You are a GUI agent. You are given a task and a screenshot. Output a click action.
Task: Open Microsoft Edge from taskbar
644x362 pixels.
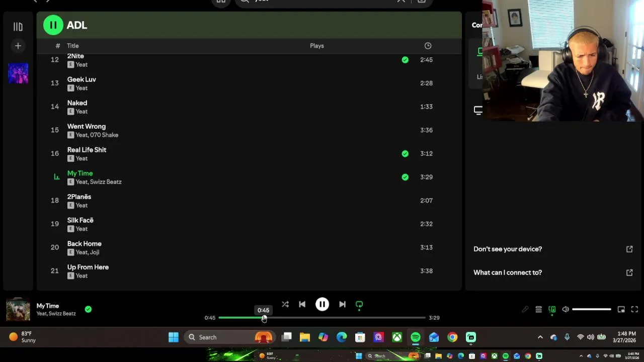click(342, 337)
